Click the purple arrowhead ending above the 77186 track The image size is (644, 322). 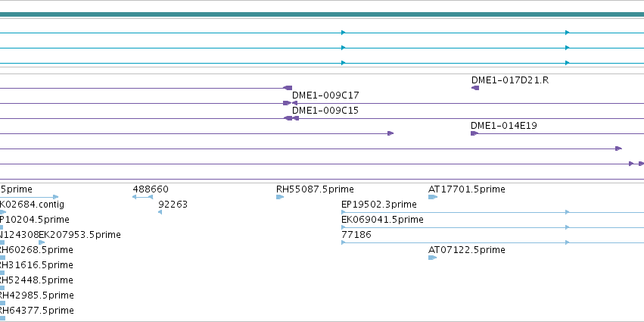pos(390,133)
